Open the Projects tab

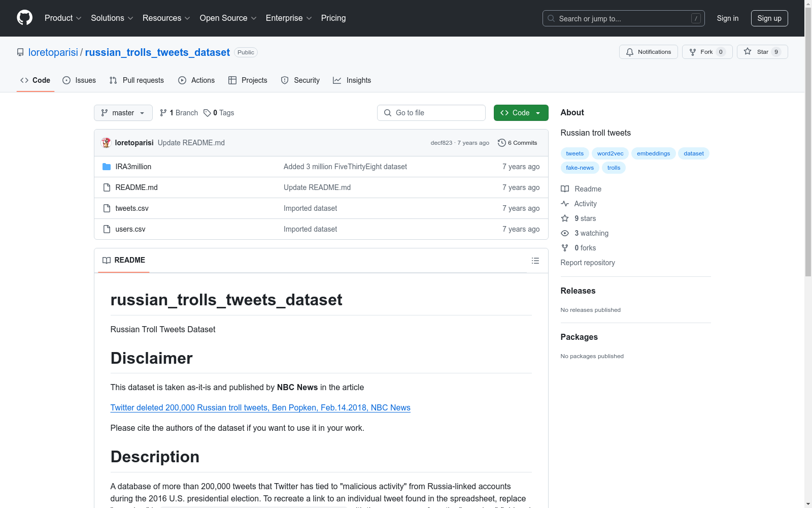[x=248, y=80]
